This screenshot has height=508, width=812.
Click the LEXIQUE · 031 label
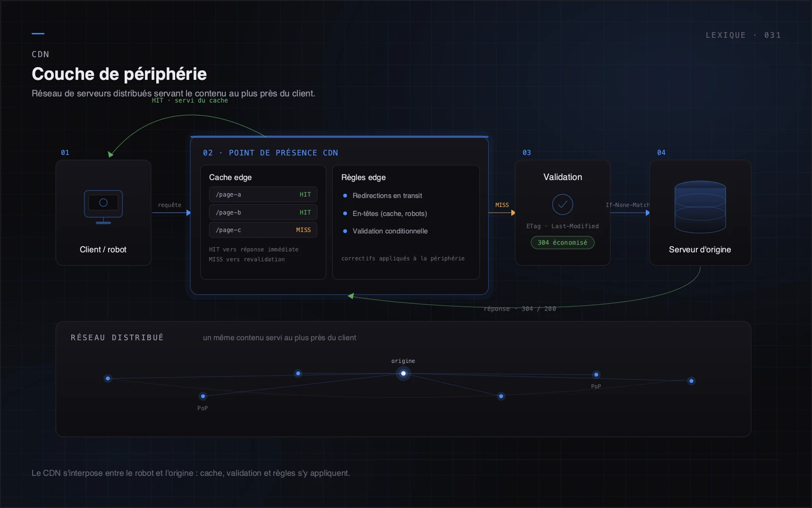click(744, 35)
